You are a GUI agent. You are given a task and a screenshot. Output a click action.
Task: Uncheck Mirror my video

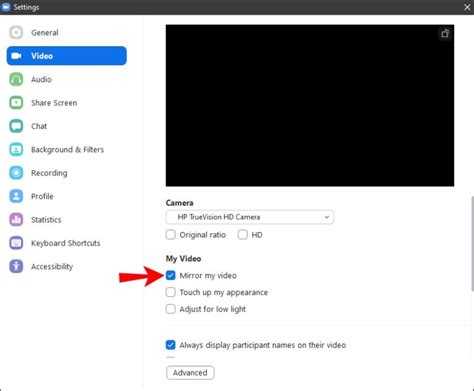[x=171, y=275]
